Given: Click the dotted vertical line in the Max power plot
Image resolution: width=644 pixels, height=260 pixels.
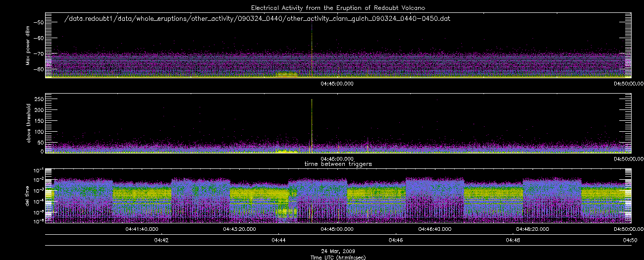Looking at the screenshot, I should point(312,50).
